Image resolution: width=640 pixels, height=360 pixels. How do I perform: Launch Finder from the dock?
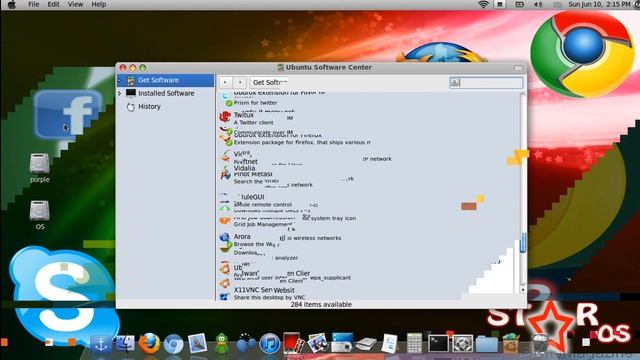coord(125,344)
